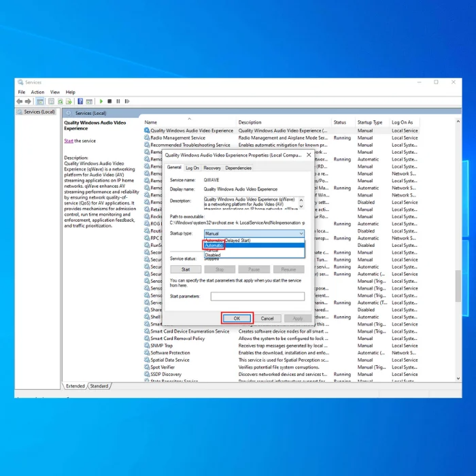Click the Cancel button in Properties dialog
This screenshot has width=476, height=476.
click(267, 318)
